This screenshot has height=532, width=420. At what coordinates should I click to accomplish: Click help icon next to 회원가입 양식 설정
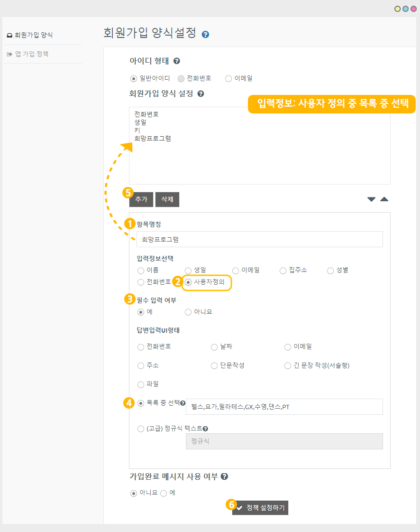201,94
